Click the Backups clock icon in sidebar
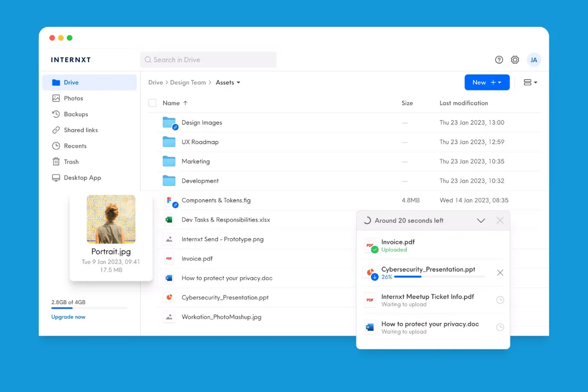 click(x=56, y=114)
